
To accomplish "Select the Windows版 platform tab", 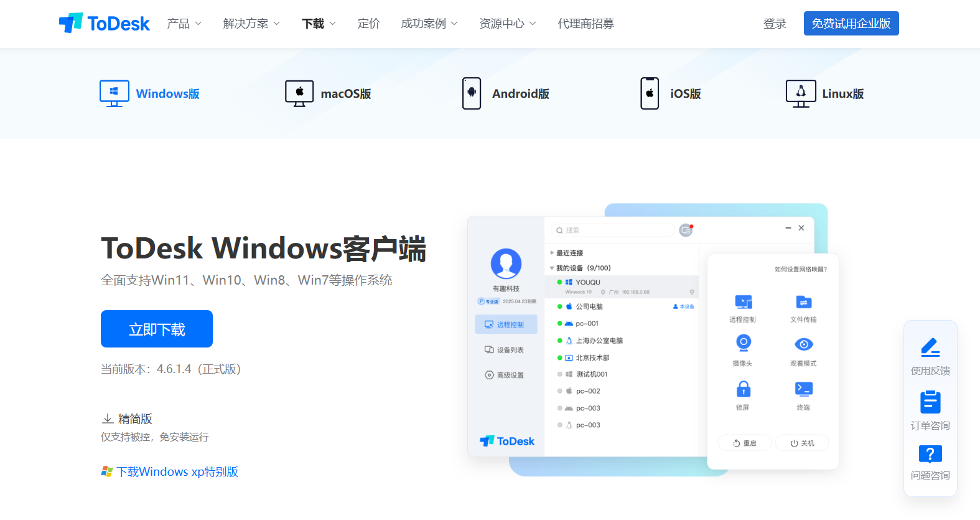I will pos(150,93).
